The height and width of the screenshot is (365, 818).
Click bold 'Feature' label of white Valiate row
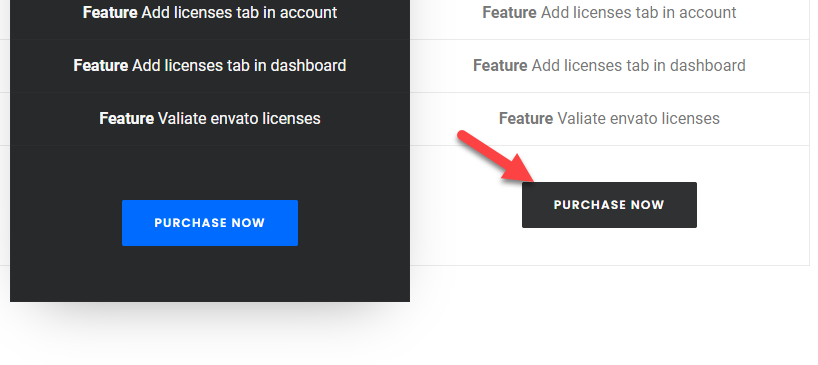(x=526, y=118)
